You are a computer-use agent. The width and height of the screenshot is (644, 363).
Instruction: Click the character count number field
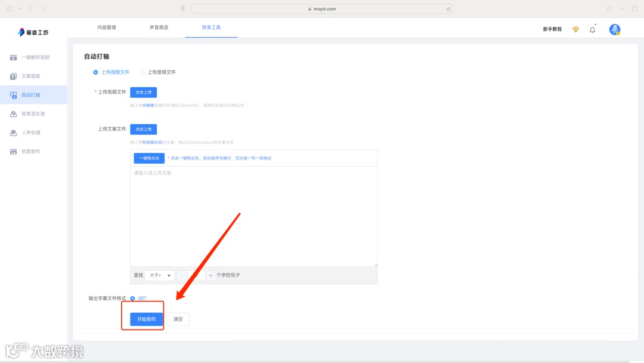tap(196, 275)
